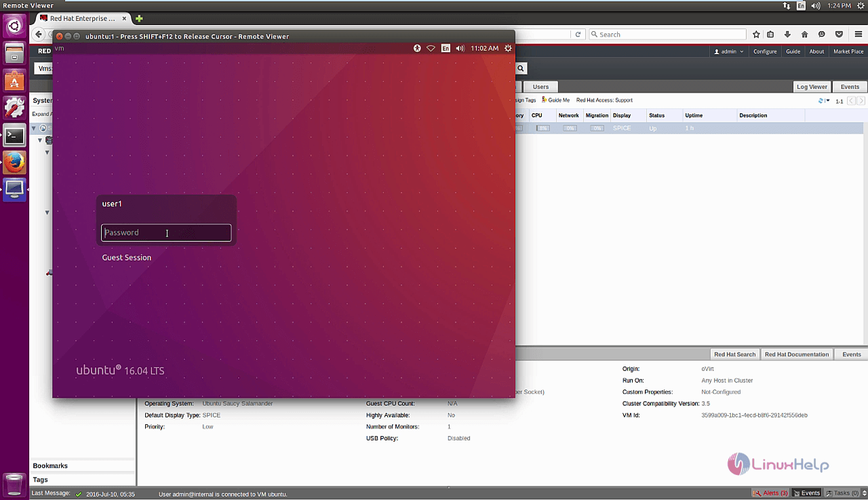
Task: Open the Trash in the launcher
Action: [14, 484]
